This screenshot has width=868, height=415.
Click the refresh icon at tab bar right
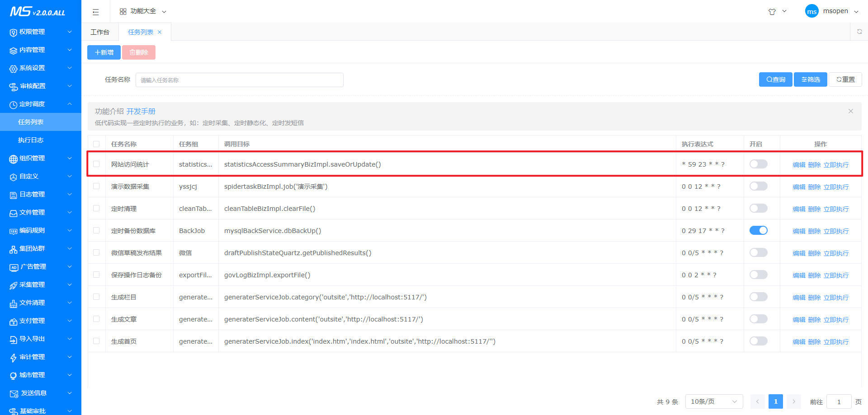859,32
